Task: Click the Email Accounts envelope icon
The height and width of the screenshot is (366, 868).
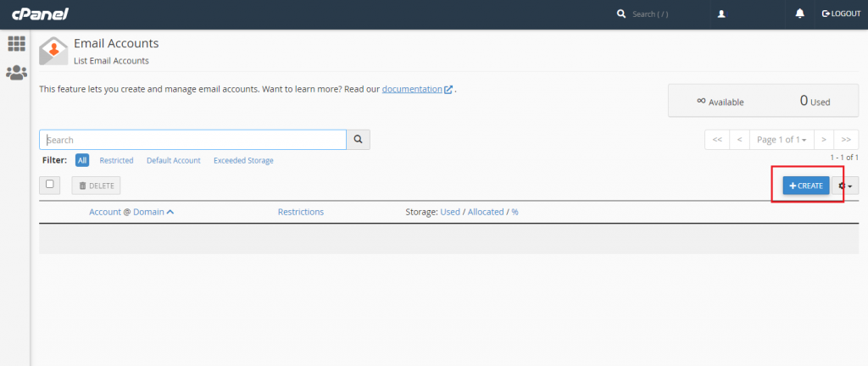Action: [53, 51]
